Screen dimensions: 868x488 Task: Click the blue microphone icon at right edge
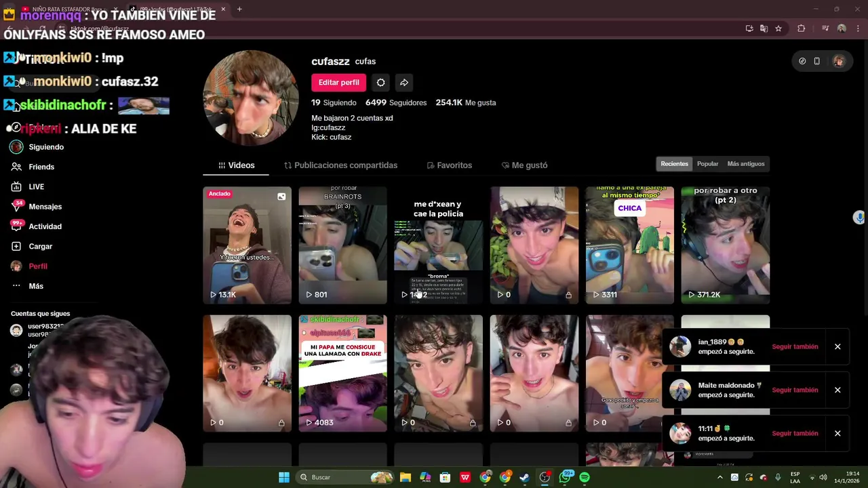[x=859, y=218]
